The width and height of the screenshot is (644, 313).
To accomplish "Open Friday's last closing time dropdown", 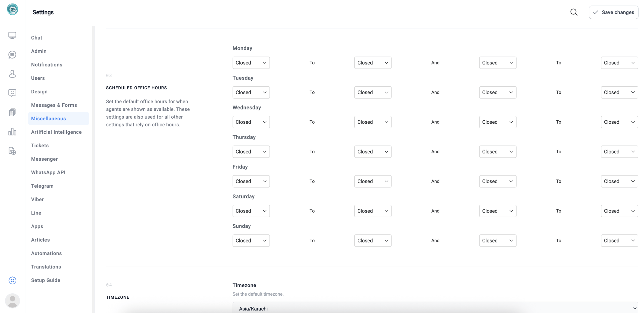I will pyautogui.click(x=619, y=181).
